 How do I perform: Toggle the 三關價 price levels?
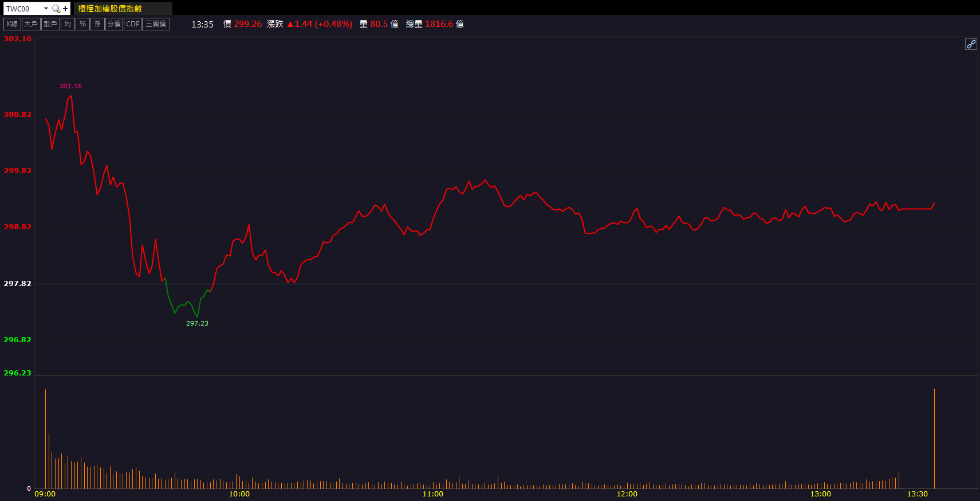pyautogui.click(x=156, y=24)
